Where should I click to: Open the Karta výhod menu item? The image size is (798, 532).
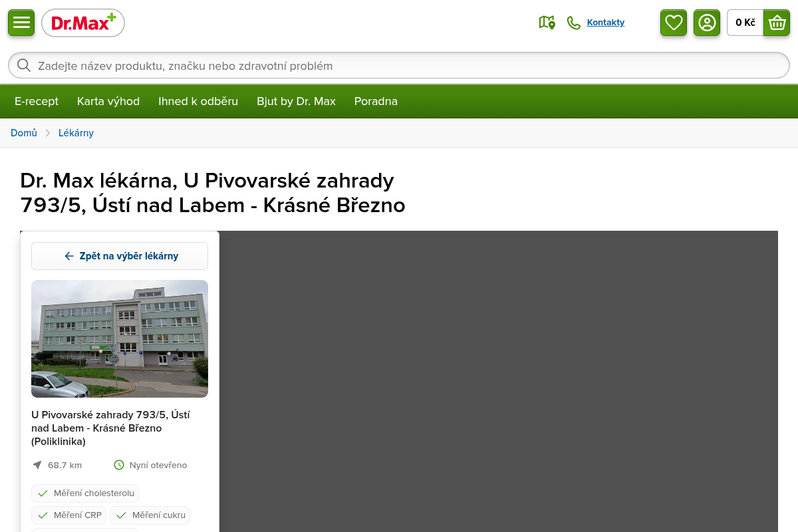(108, 101)
